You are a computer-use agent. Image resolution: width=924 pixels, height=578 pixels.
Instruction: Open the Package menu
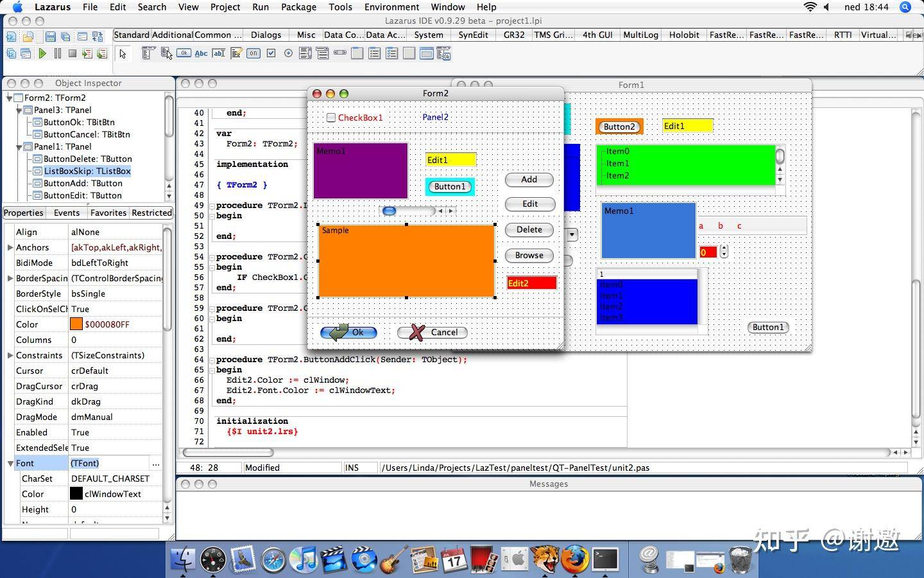click(299, 7)
